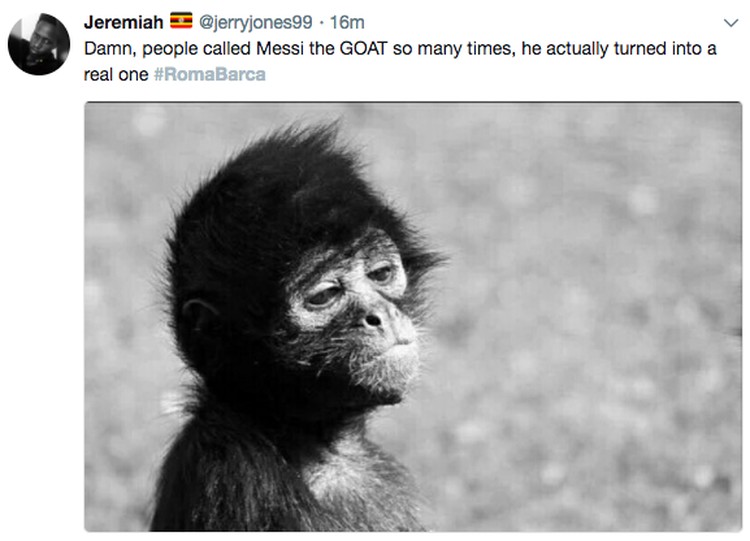Click the Uganda flag emoji beside Jeremiah
750x541 pixels.
(x=181, y=21)
